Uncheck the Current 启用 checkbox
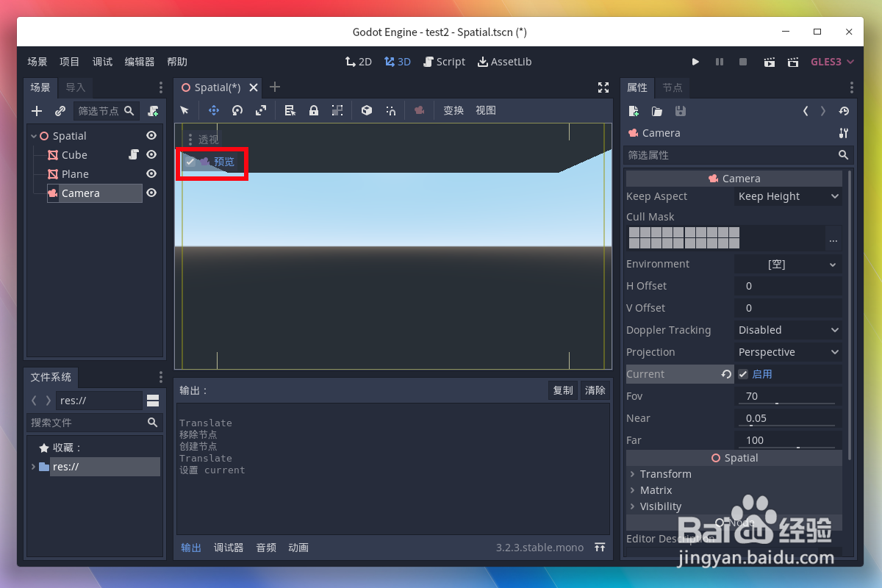Image resolution: width=882 pixels, height=588 pixels. coord(743,374)
